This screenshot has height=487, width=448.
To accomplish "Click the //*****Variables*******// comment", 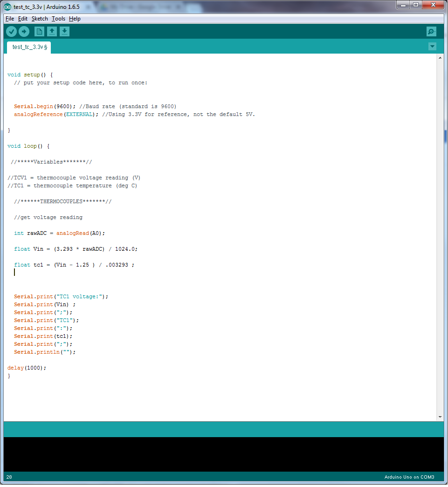I will pos(52,162).
